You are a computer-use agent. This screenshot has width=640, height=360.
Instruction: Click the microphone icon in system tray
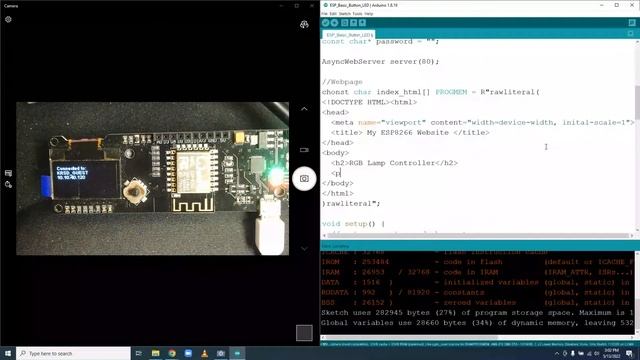pyautogui.click(x=573, y=353)
